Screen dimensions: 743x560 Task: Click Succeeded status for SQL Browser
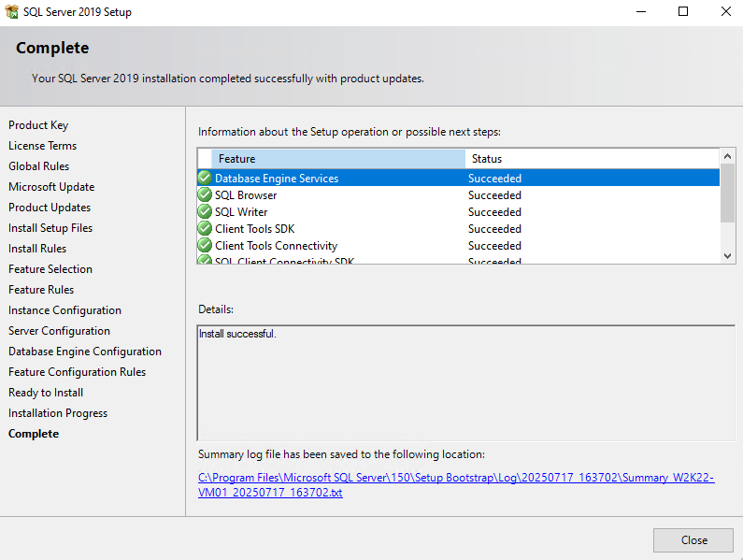pyautogui.click(x=494, y=194)
